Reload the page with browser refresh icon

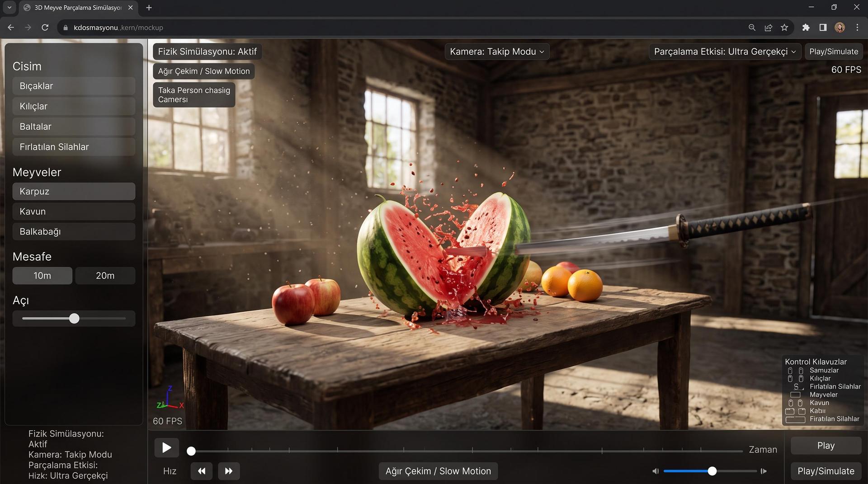[x=45, y=28]
